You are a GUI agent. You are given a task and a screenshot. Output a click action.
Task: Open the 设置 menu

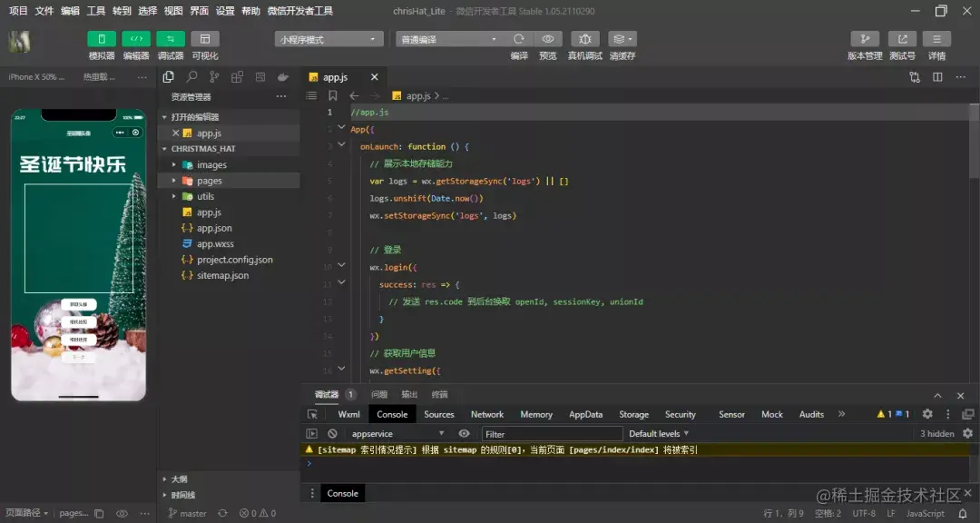(x=225, y=11)
